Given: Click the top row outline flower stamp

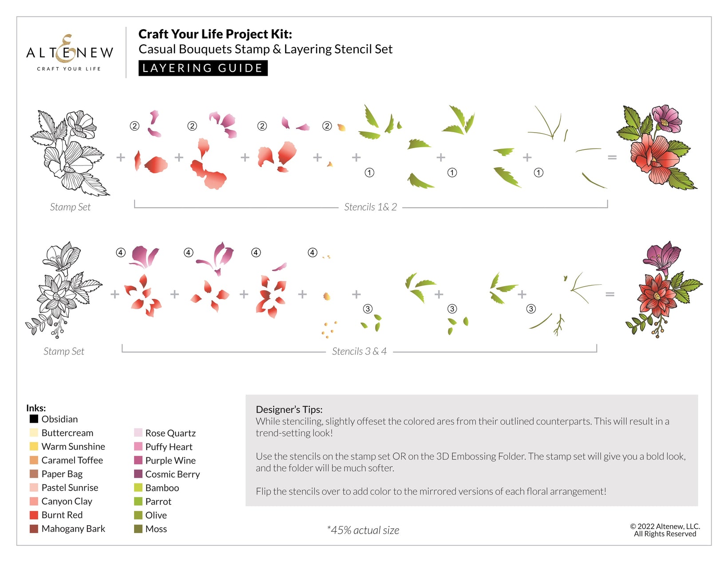Looking at the screenshot, I should coord(70,153).
